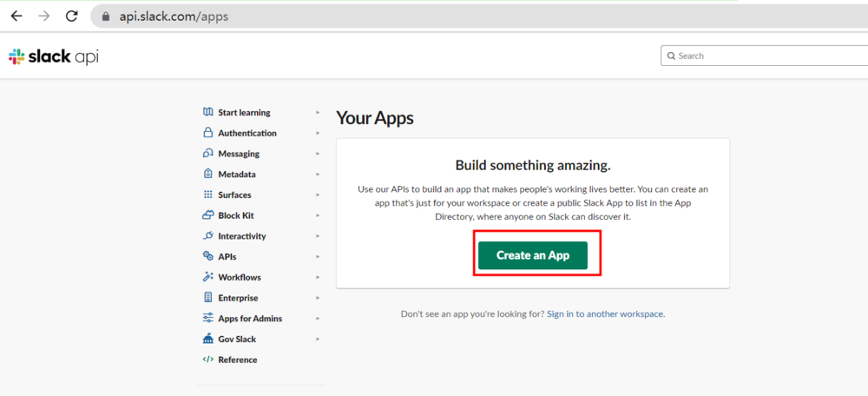
Task: Reload the page with the refresh icon
Action: pyautogui.click(x=71, y=16)
